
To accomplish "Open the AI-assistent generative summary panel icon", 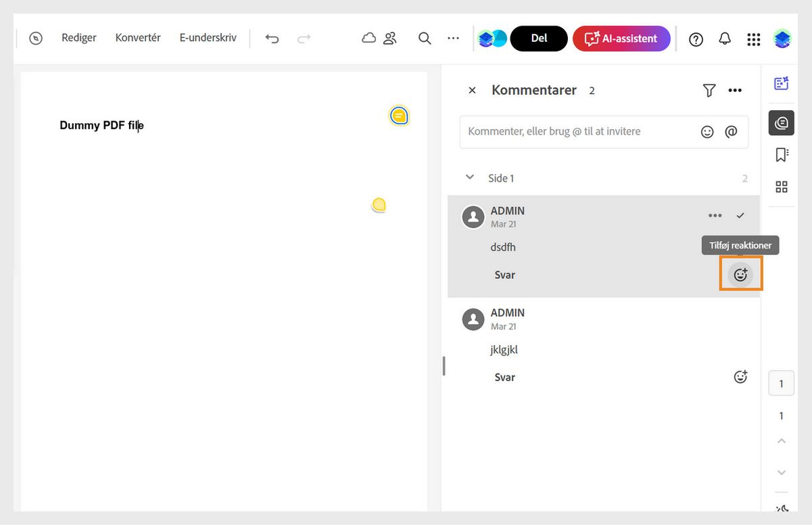I will (x=781, y=83).
